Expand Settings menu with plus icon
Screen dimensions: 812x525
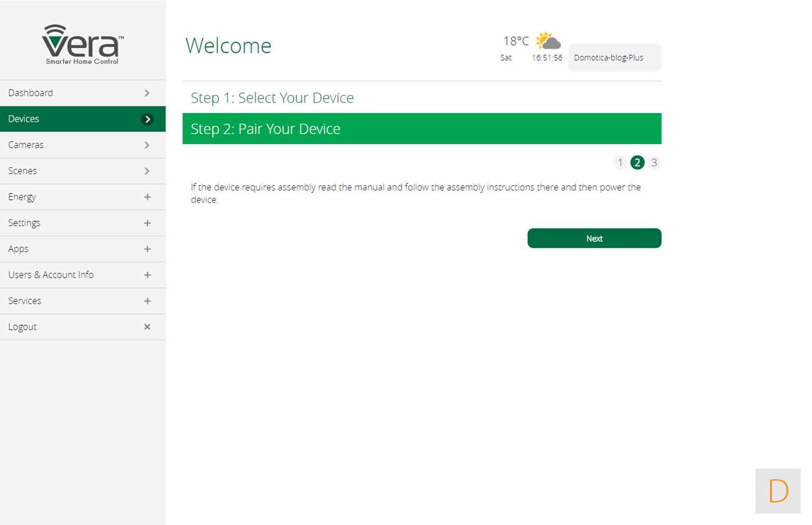[147, 223]
